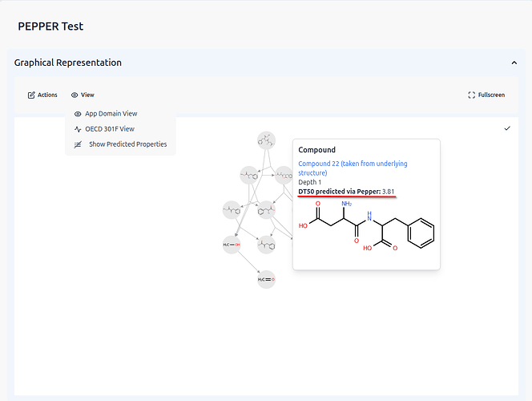
Task: Click the leftmost node in third row
Action: pos(232,209)
